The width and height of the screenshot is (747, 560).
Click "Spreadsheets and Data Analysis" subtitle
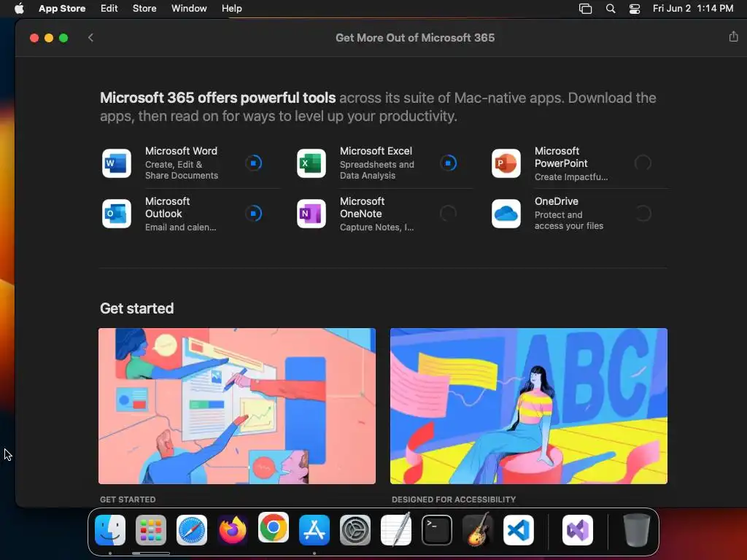[377, 170]
